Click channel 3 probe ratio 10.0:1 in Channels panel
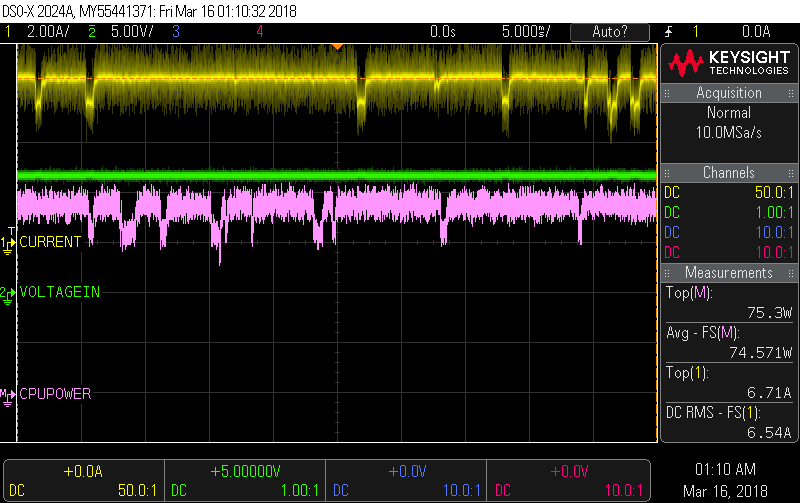 pos(774,233)
